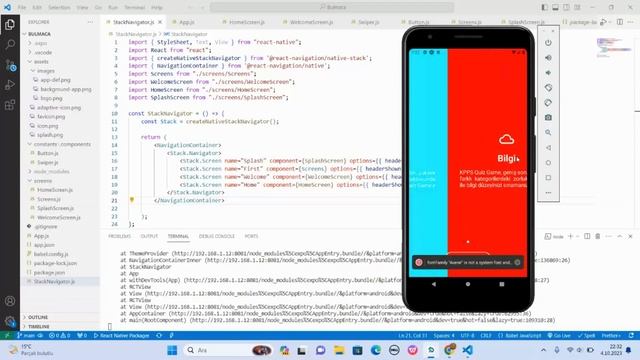Open the Explorer view in activity bar
640x360 pixels.
10,24
